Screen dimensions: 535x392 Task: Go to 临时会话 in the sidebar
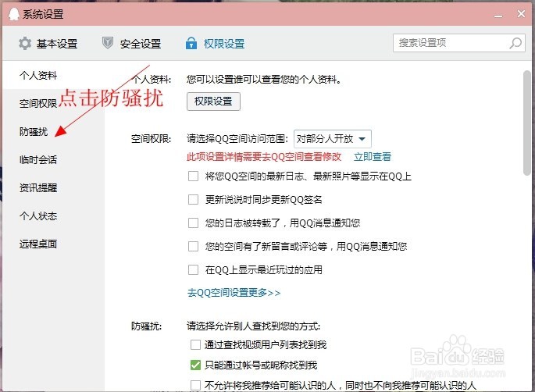point(38,159)
